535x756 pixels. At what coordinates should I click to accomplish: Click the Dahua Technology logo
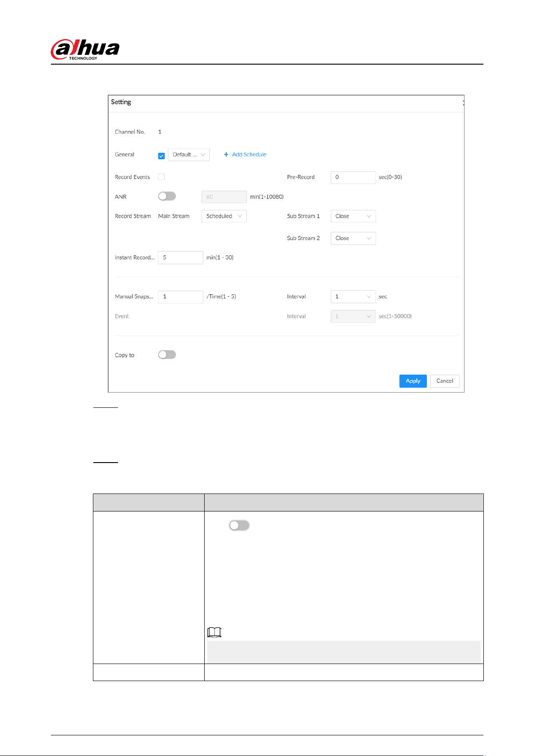pyautogui.click(x=85, y=49)
